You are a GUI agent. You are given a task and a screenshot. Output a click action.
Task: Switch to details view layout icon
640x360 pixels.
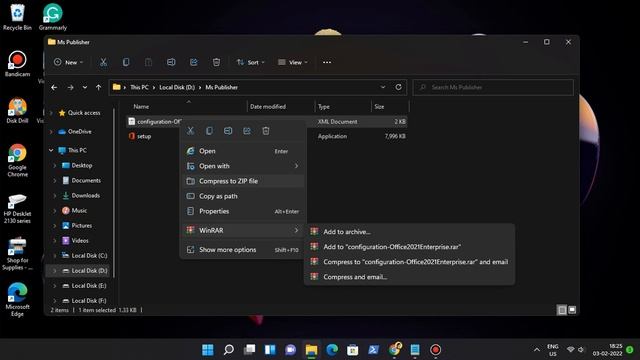(562, 310)
